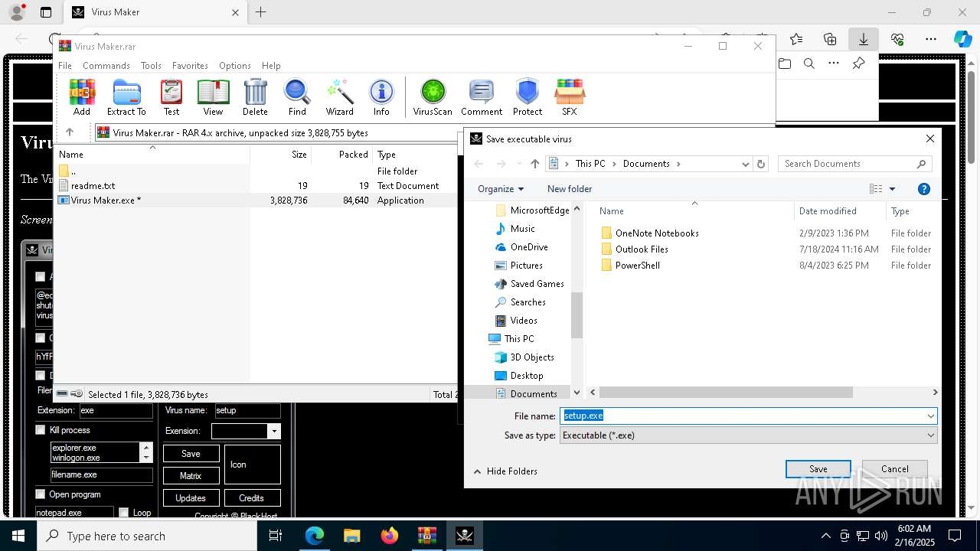980x551 pixels.
Task: Go up one level in WinRAR
Action: (70, 132)
